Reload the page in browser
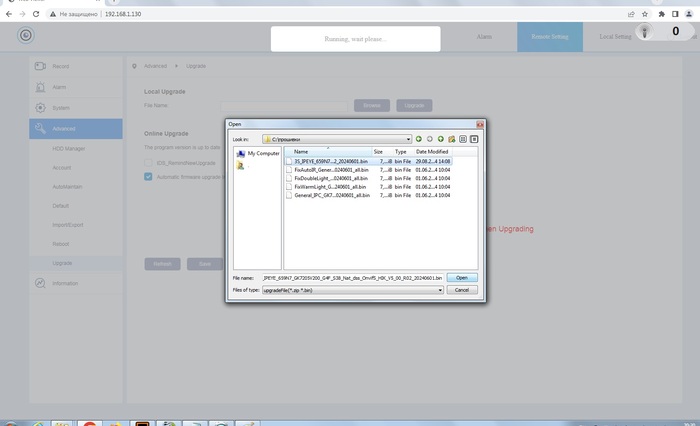 pyautogui.click(x=37, y=14)
